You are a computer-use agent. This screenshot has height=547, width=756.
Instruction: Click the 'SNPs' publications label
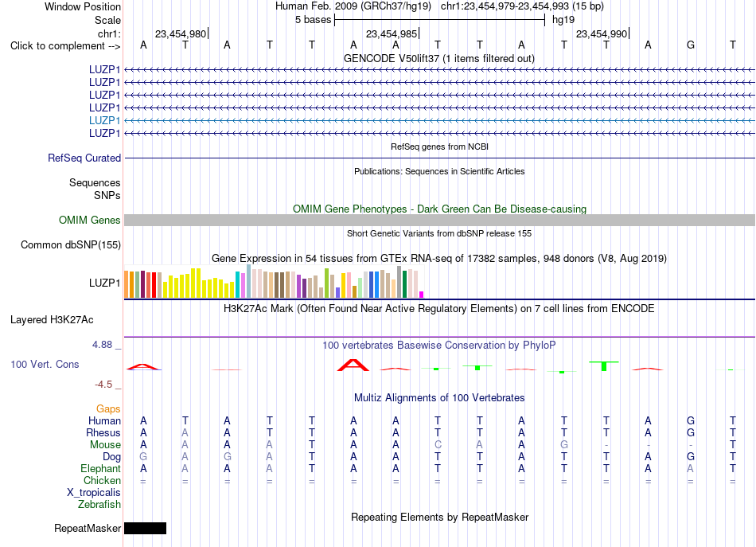tap(107, 195)
